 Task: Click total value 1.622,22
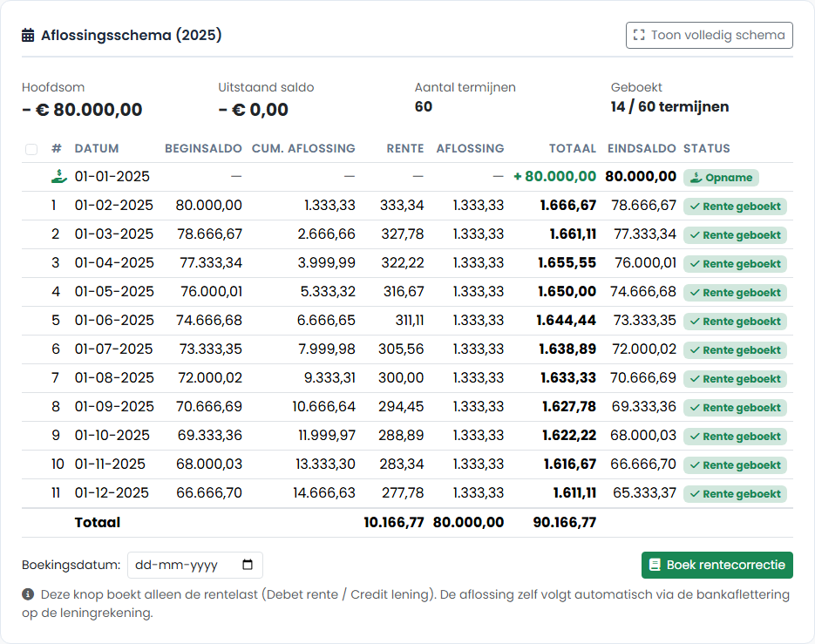click(x=569, y=435)
